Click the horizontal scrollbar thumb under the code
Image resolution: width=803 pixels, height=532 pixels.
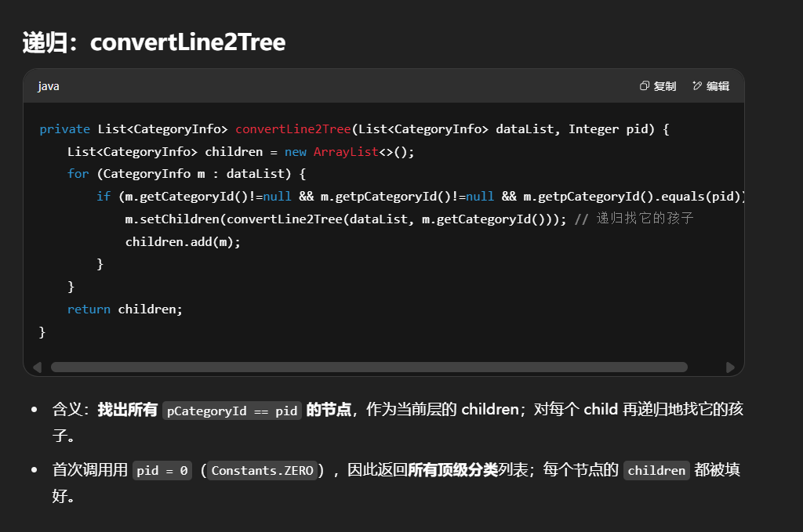[369, 367]
